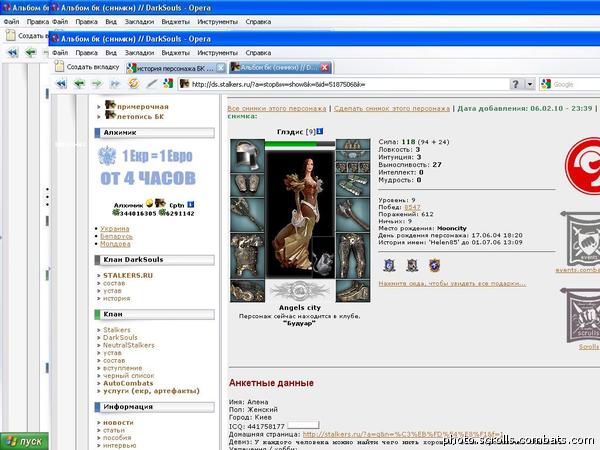
Task: Open the STALKERS.RU sidebar link
Action: (128, 276)
